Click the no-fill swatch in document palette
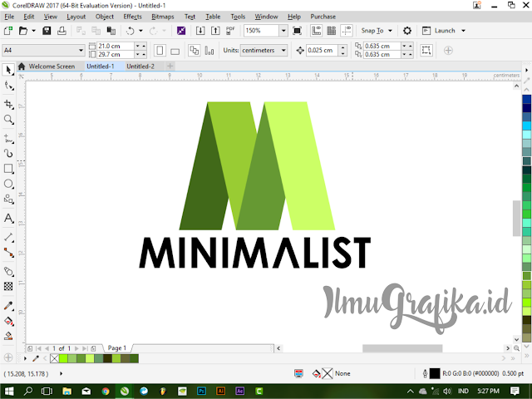Image resolution: width=532 pixels, height=399 pixels. pyautogui.click(x=54, y=358)
